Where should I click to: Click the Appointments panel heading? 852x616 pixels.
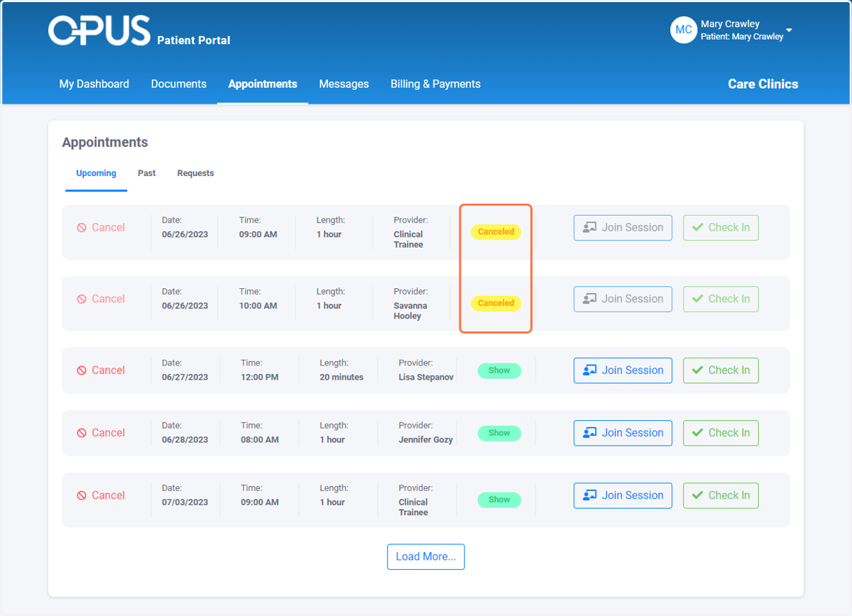pyautogui.click(x=105, y=143)
